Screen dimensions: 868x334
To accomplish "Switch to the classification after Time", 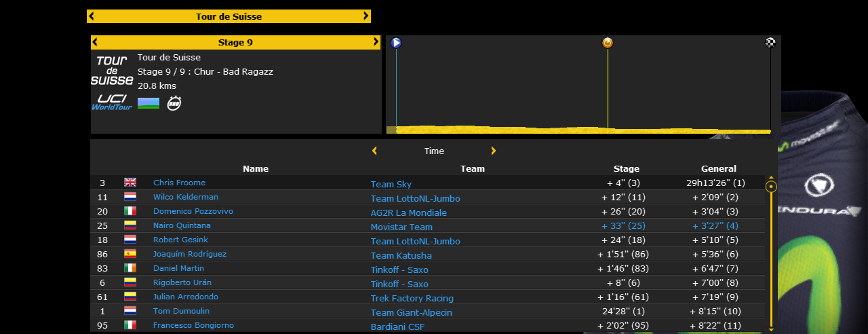I will tap(494, 151).
